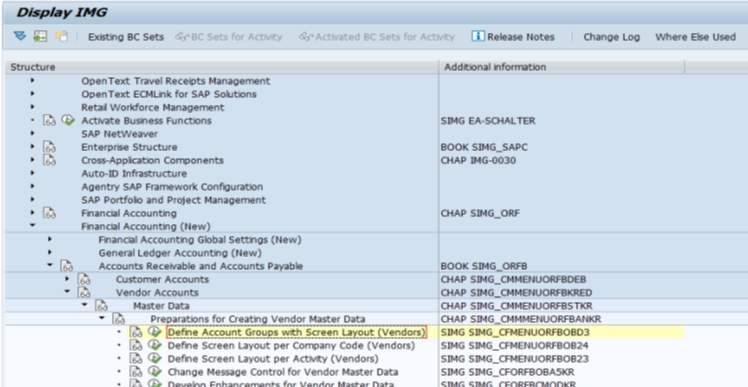Open Release Notes
Screen dimensions: 748x387
pos(513,37)
